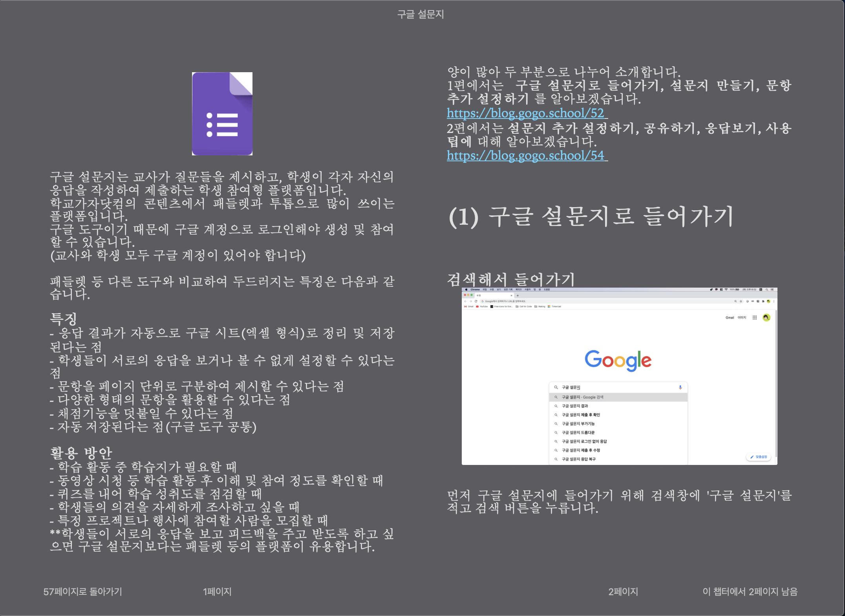Click 57페이지로 돌아가기 to go back
Image resolution: width=845 pixels, height=616 pixels.
point(82,591)
